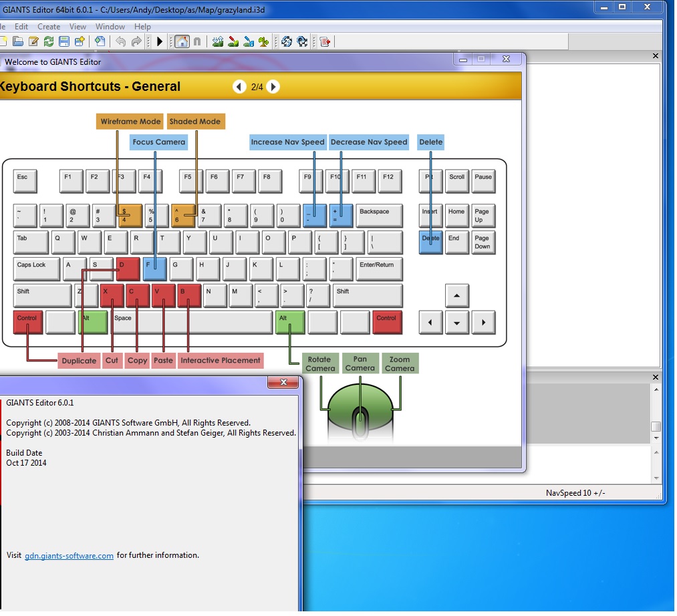This screenshot has width=677, height=616.
Task: Click the NavSpeed 10 +/- status text
Action: pos(575,493)
